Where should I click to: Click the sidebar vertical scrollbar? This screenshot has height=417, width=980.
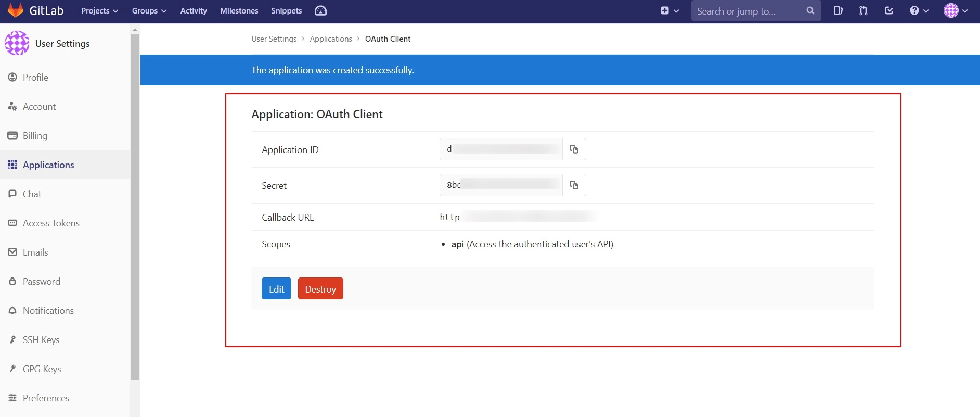[135, 207]
